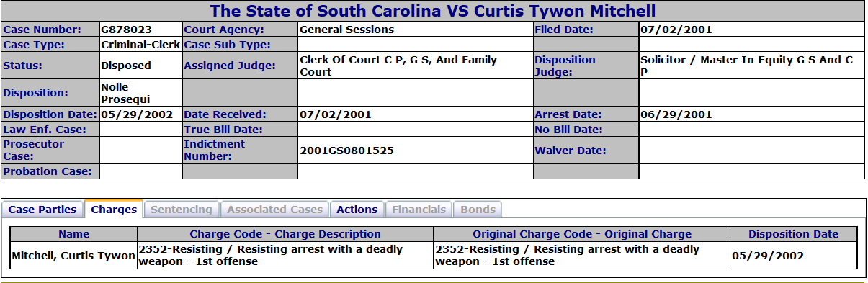Click the Financials tab
Screen dimensions: 868x283
pyautogui.click(x=419, y=210)
